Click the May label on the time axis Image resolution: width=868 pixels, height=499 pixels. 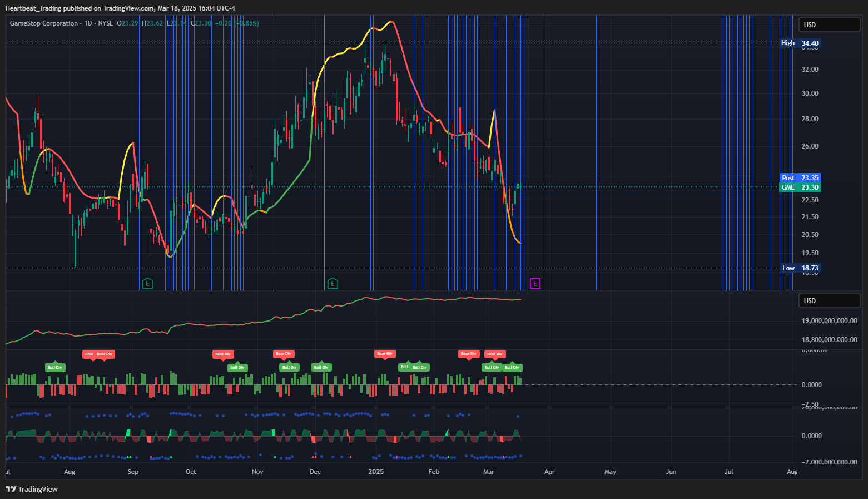tap(610, 472)
